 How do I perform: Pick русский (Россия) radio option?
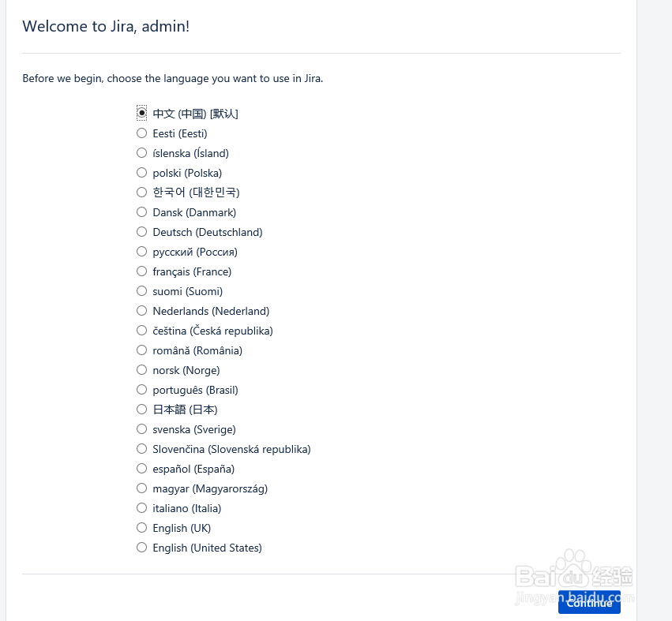(142, 252)
